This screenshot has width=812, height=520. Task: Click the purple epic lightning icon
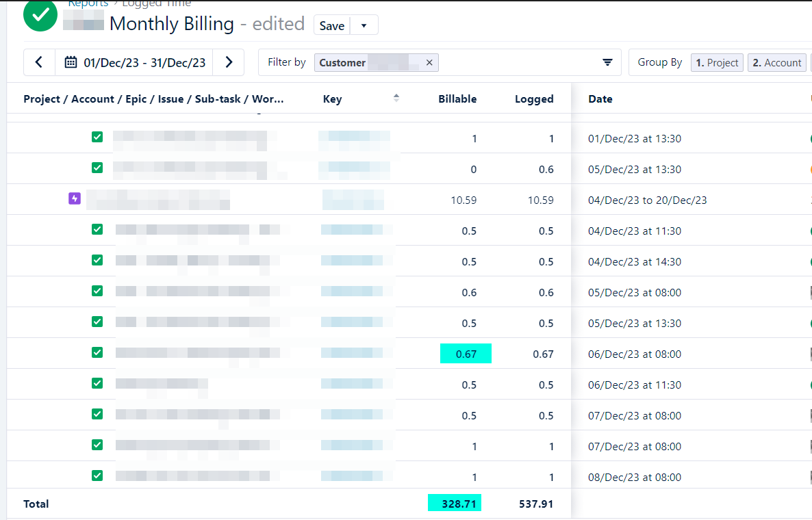point(75,199)
